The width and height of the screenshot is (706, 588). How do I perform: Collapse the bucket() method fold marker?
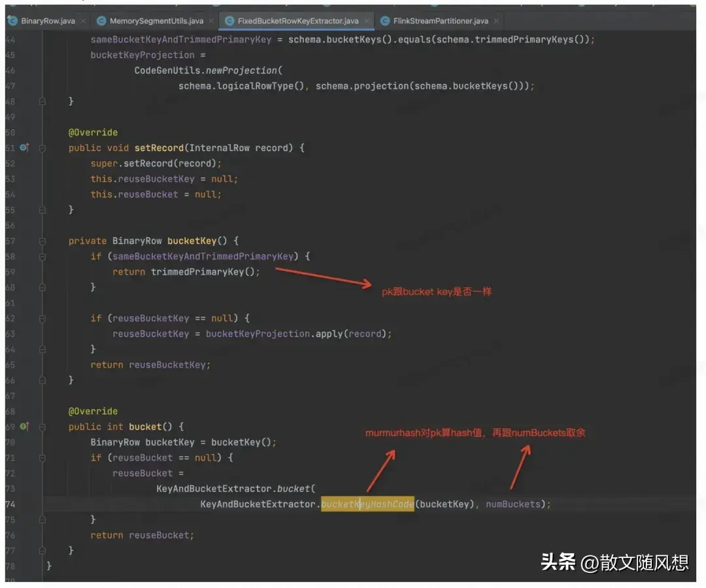[x=42, y=426]
